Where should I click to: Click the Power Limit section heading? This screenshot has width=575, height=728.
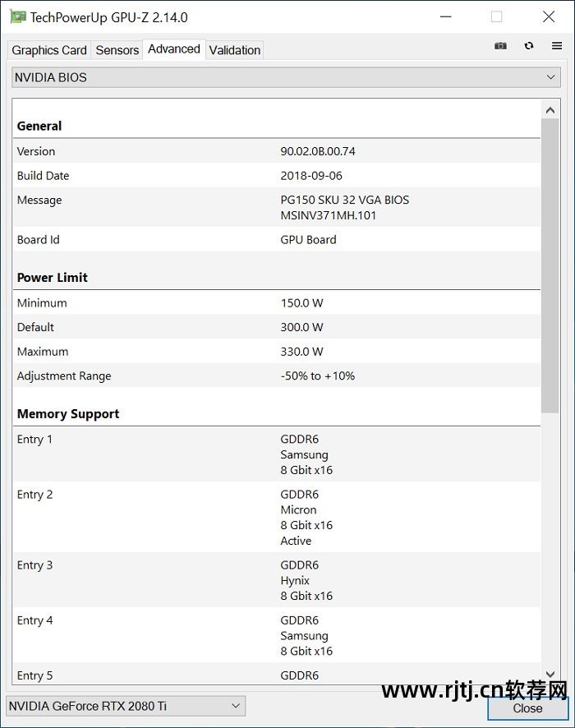pyautogui.click(x=53, y=278)
